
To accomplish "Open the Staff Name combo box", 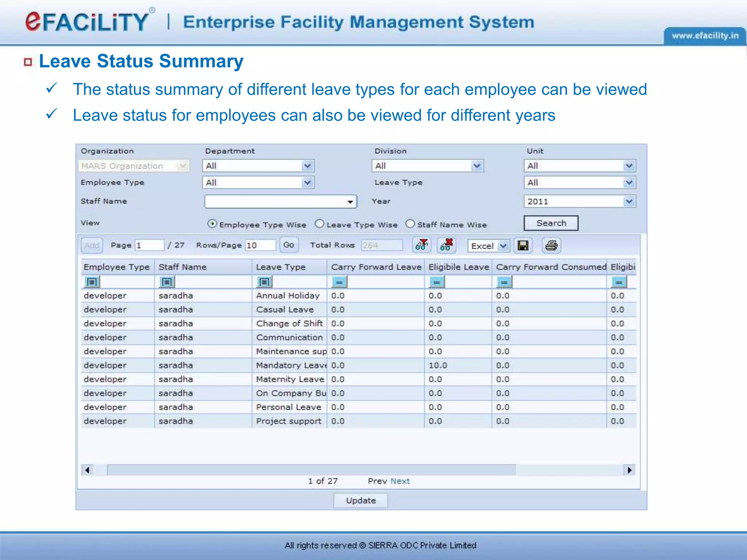I will pos(280,201).
